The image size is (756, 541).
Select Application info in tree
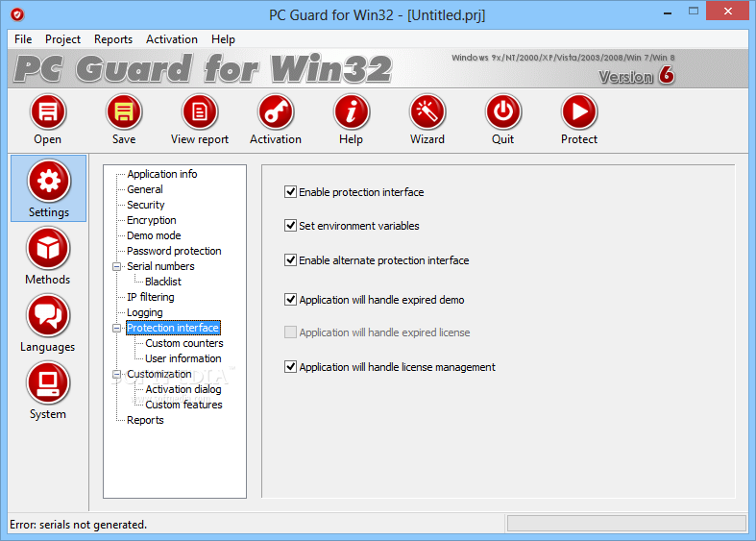162,174
